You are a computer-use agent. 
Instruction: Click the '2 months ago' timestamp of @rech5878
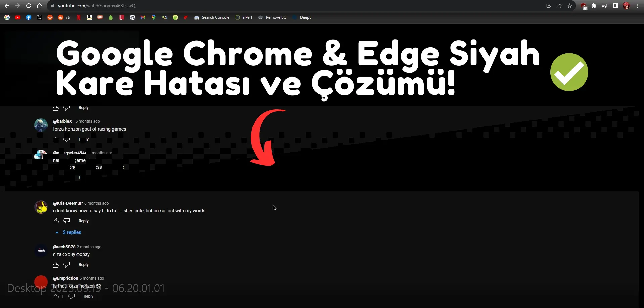coord(89,247)
